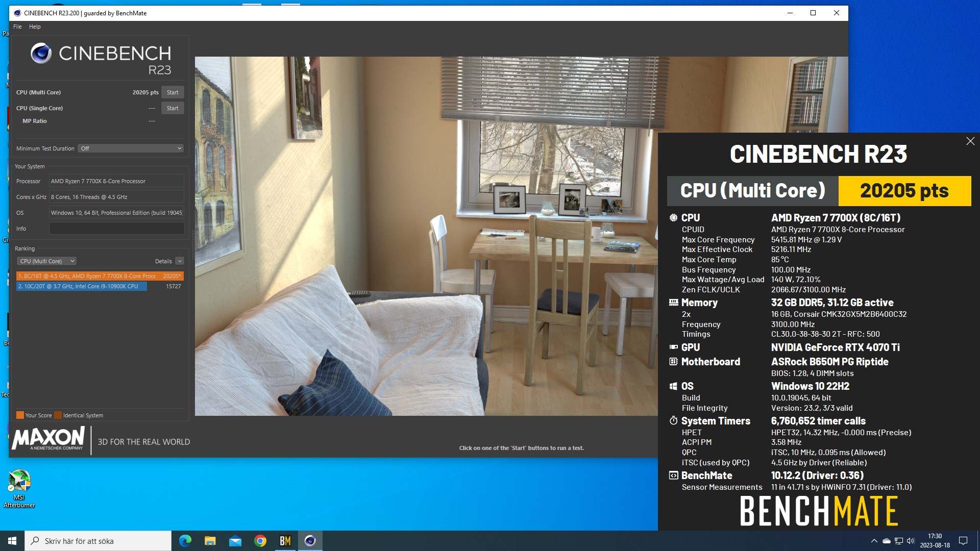Screen dimensions: 980x551
Task: Open the taskbar clock and date
Action: (x=935, y=541)
